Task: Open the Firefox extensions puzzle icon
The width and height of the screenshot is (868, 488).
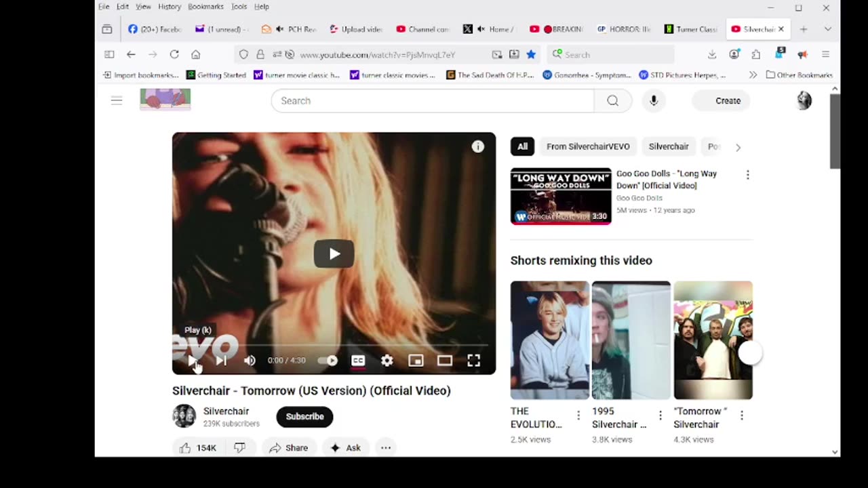Action: (x=756, y=54)
